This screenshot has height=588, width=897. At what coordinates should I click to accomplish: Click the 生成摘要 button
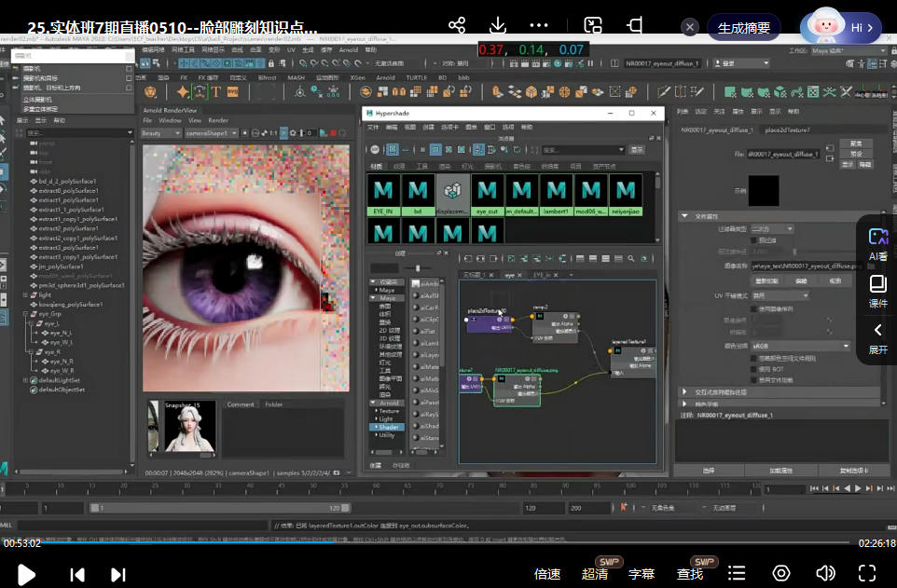pos(744,28)
